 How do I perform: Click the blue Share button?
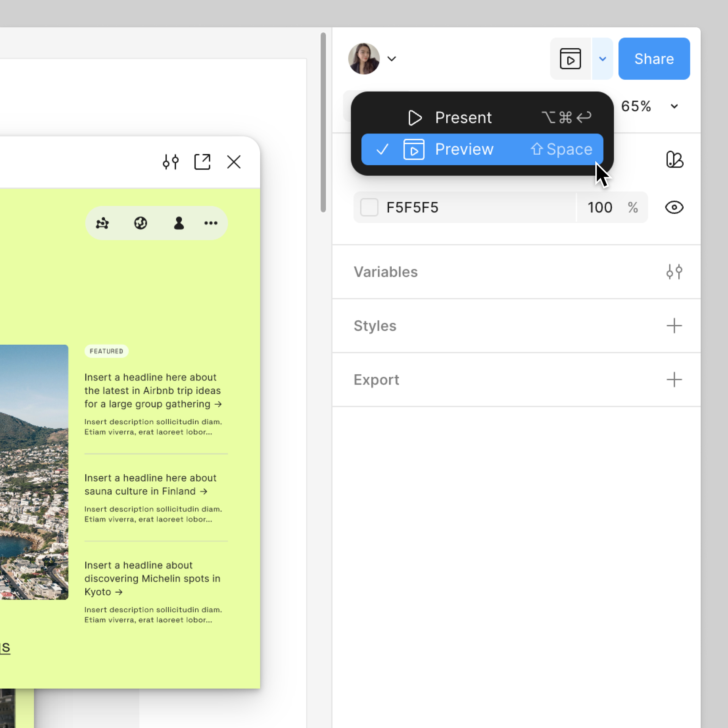click(654, 59)
